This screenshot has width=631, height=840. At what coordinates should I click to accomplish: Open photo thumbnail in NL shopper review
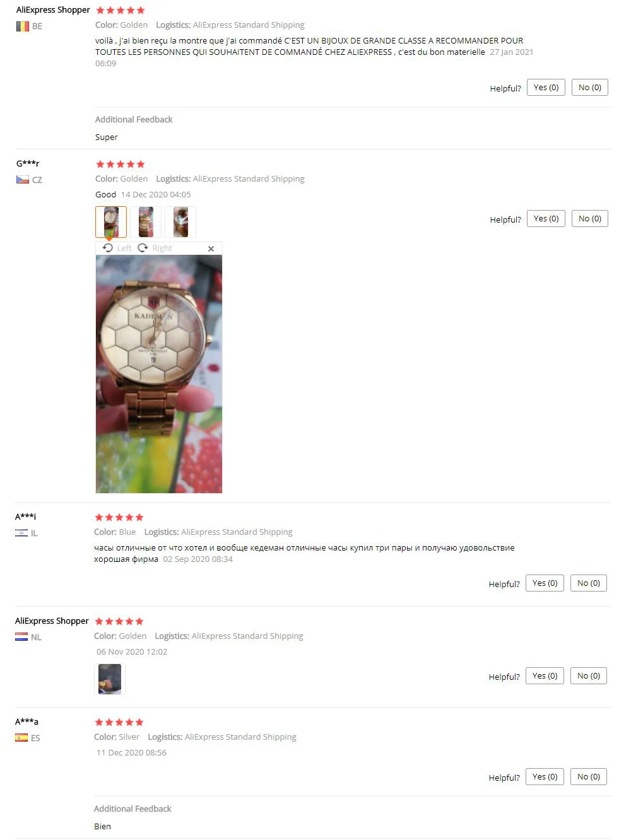110,679
